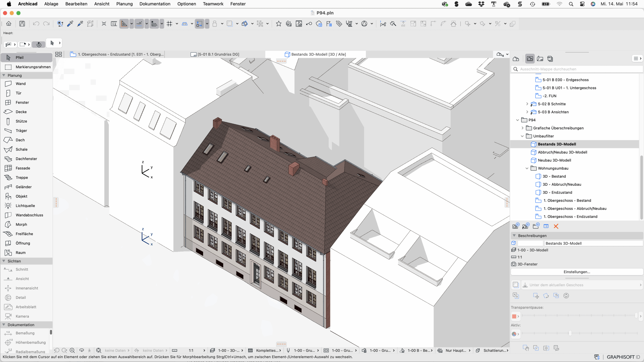The width and height of the screenshot is (644, 362).
Task: Toggle the highlighted group suspend button
Action: [x=199, y=24]
